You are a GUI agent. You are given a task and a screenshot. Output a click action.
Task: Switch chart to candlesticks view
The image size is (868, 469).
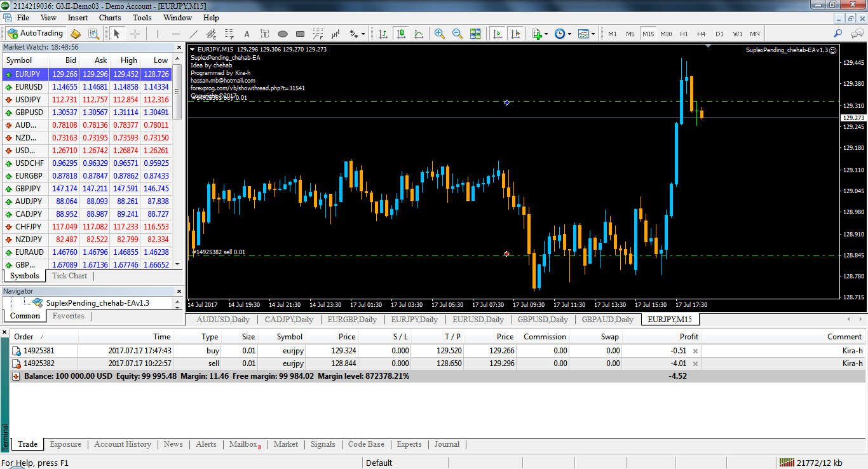[400, 34]
